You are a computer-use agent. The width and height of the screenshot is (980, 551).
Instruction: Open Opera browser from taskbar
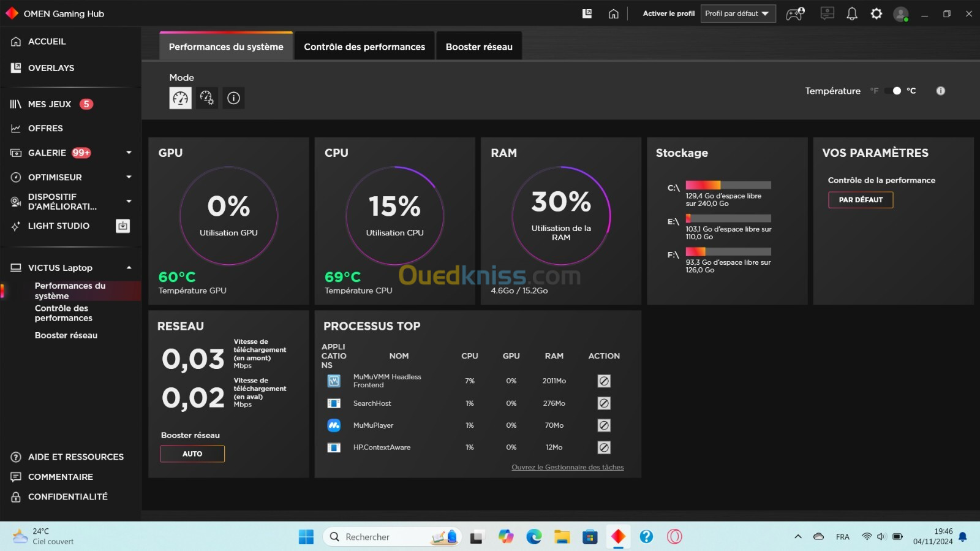(x=674, y=537)
